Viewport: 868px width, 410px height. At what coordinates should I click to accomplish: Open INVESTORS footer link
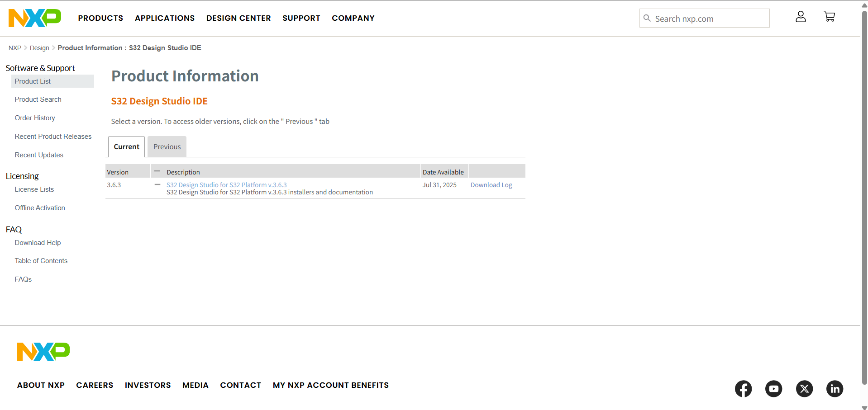(148, 385)
